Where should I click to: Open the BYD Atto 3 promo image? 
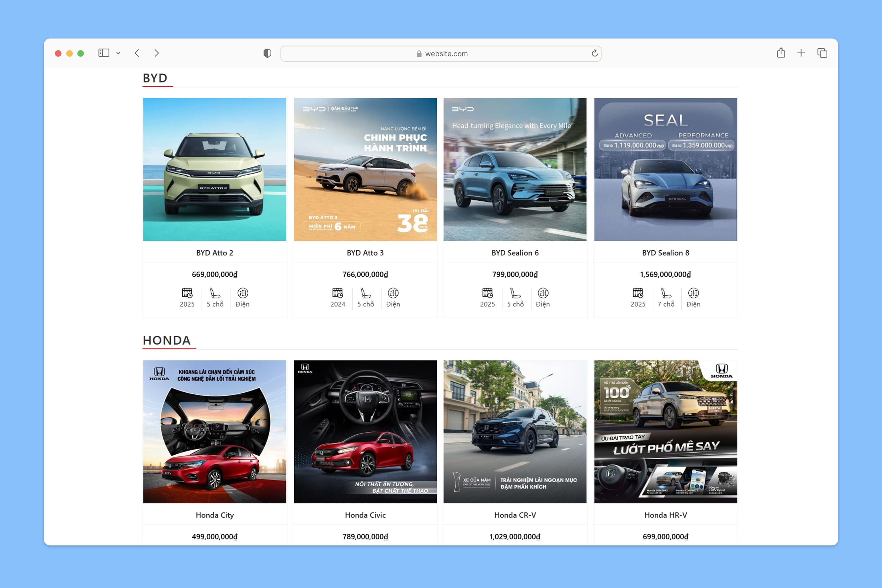point(365,169)
